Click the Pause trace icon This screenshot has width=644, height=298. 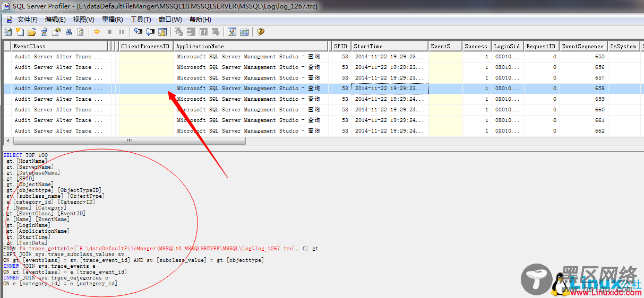[122, 32]
